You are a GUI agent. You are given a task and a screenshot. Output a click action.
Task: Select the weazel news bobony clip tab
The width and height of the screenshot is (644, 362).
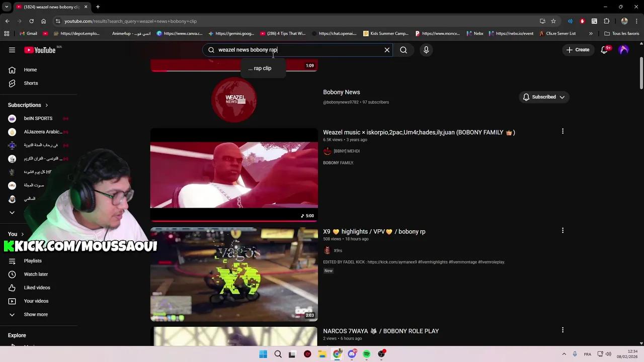pyautogui.click(x=51, y=7)
